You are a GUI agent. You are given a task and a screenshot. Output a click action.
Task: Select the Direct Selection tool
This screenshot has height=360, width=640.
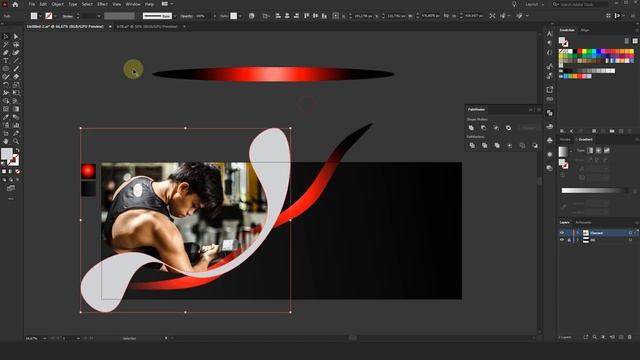pos(16,36)
